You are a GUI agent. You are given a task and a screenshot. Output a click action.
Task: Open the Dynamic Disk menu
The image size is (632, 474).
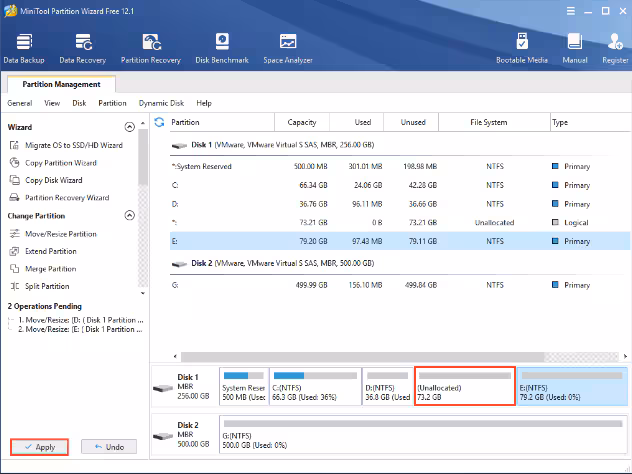161,103
